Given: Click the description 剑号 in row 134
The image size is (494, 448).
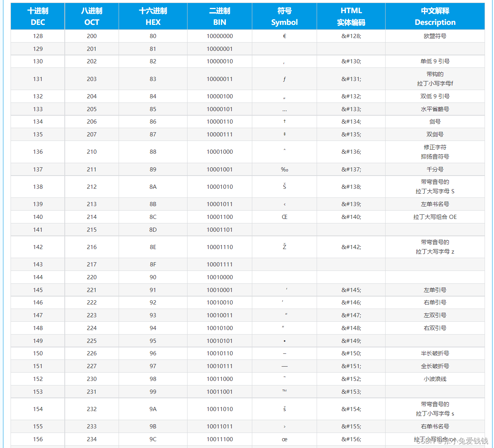Looking at the screenshot, I should (435, 122).
